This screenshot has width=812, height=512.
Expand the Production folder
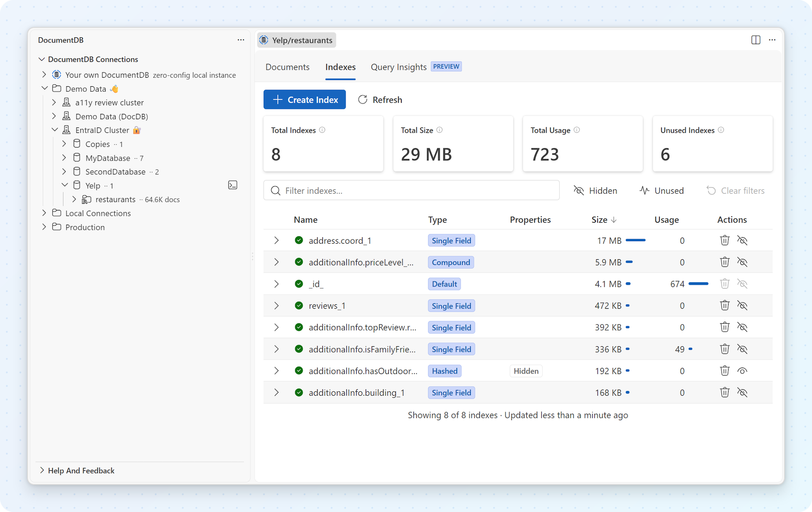click(44, 227)
